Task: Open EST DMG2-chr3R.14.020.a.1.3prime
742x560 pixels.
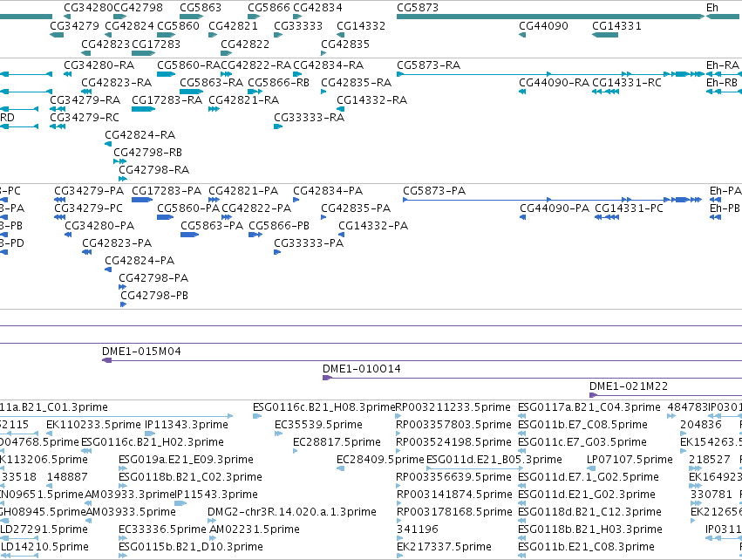Action: 292,512
